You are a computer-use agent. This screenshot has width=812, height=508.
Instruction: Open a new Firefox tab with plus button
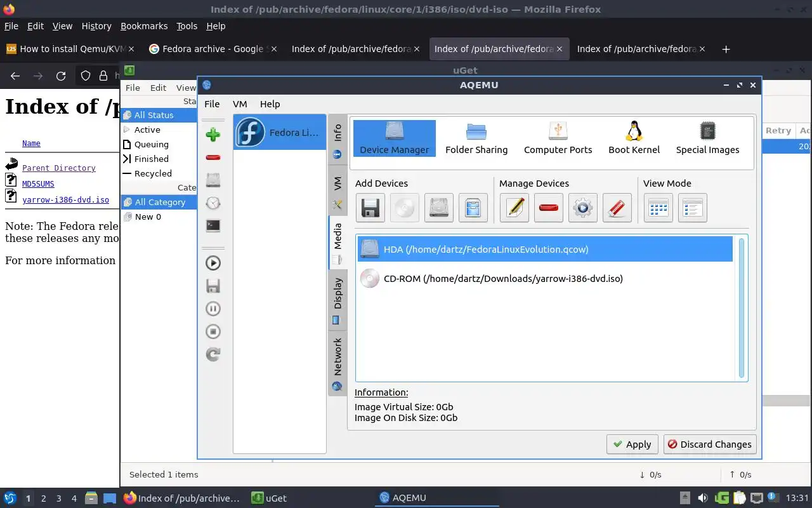[726, 49]
